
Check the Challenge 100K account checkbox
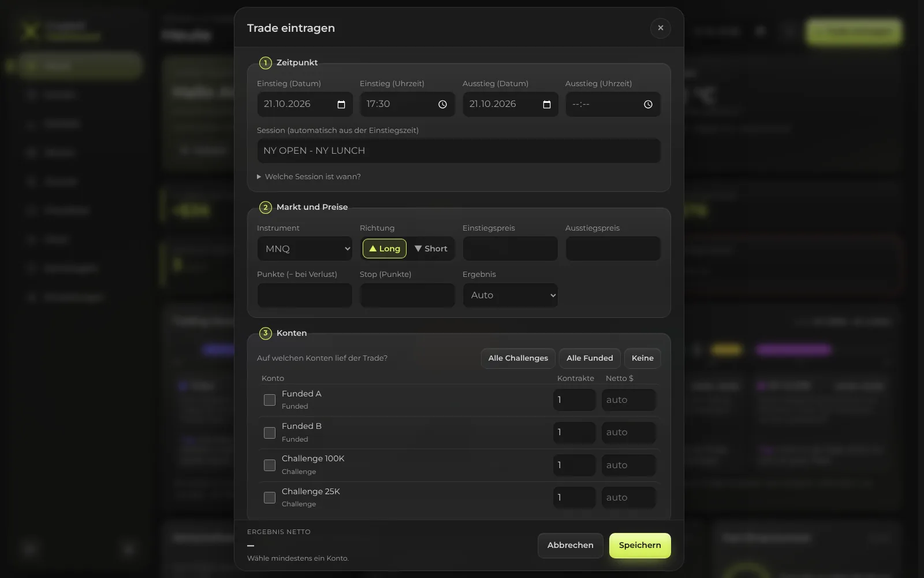270,465
